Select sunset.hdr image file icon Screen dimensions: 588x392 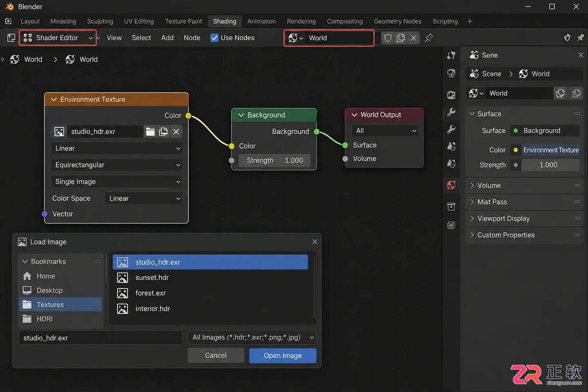[122, 278]
